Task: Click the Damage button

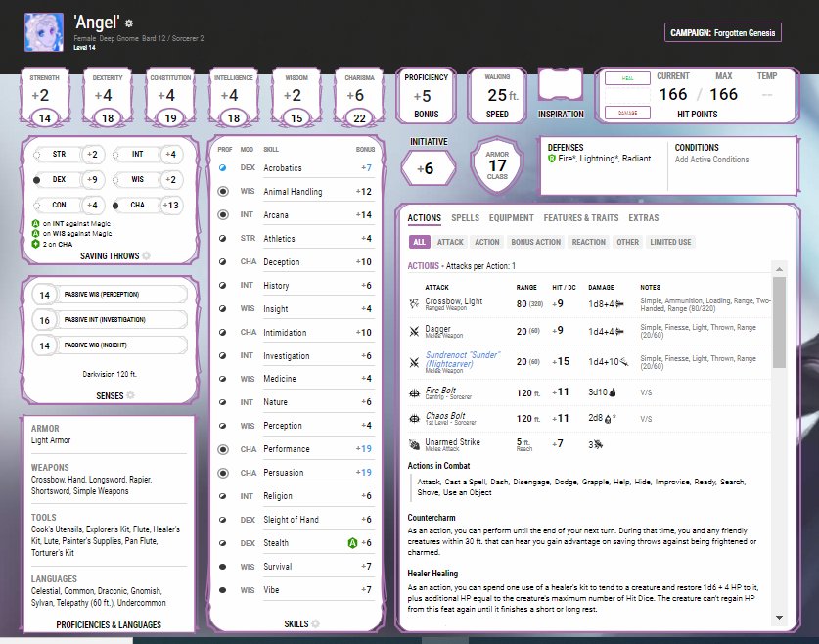Action: pos(627,113)
